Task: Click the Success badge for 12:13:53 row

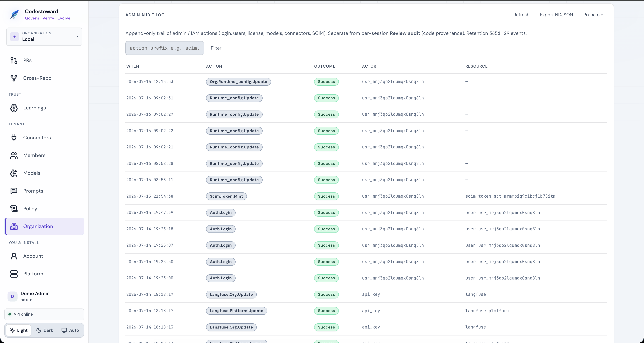Action: pos(326,82)
